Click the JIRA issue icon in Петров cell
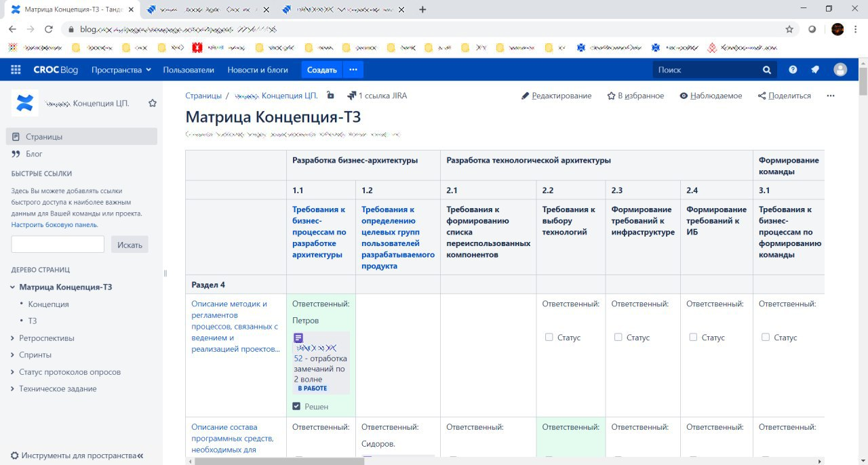This screenshot has width=868, height=465. [298, 338]
